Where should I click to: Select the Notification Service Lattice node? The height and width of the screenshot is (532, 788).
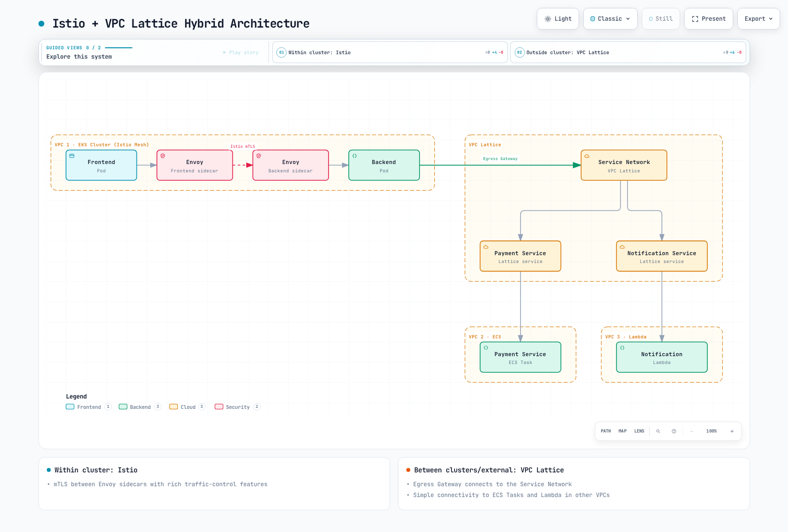coord(662,256)
